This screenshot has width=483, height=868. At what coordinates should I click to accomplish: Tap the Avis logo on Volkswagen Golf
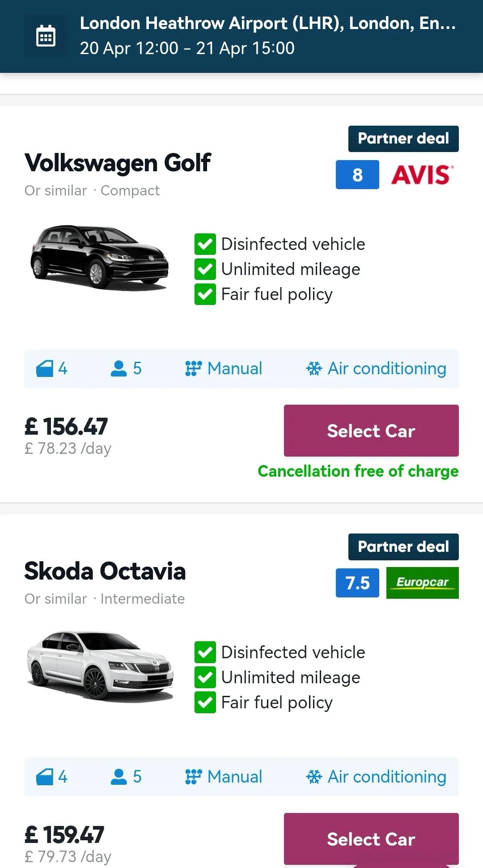422,174
